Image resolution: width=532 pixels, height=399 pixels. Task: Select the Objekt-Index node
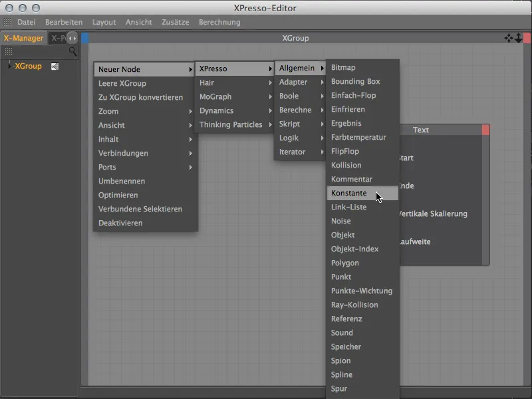362,249
